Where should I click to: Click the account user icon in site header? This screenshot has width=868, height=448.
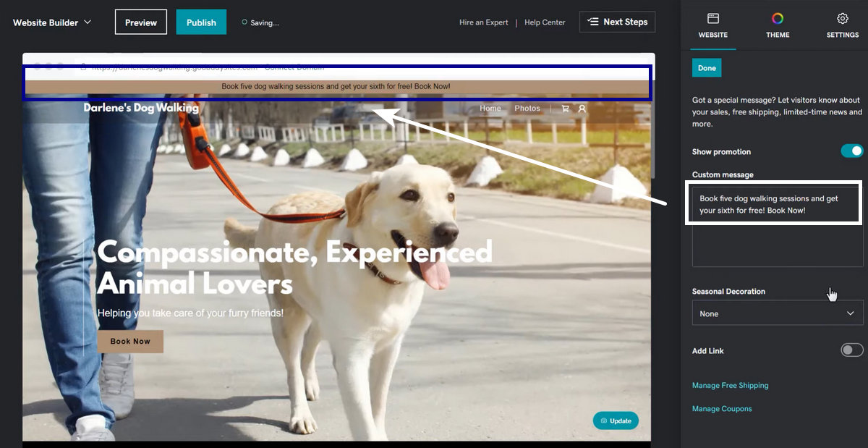[582, 109]
